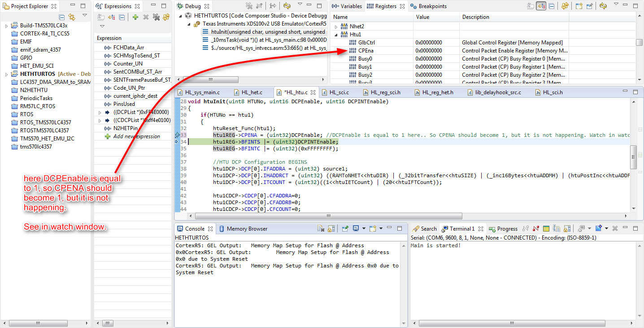This screenshot has width=644, height=328.
Task: Open Project Explorer view menu arrow
Action: click(85, 16)
